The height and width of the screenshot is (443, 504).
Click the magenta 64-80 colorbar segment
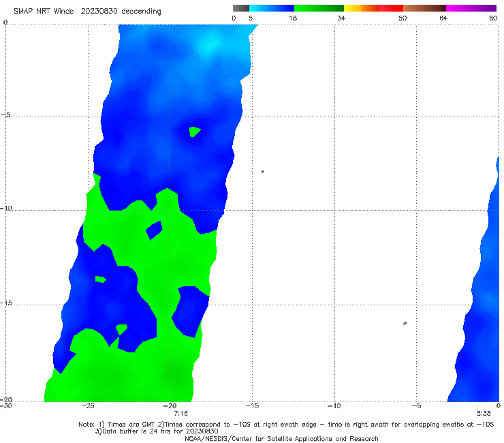click(x=471, y=8)
